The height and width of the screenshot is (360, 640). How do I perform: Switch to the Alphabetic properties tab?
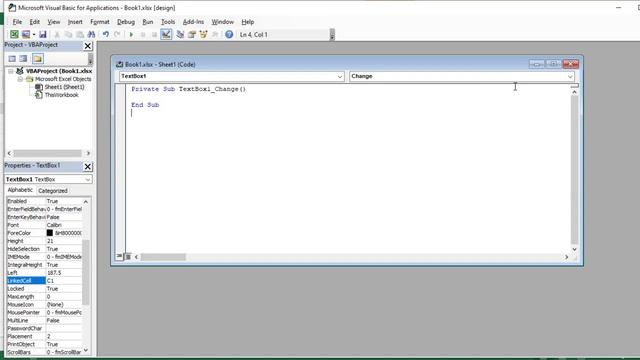tap(20, 190)
